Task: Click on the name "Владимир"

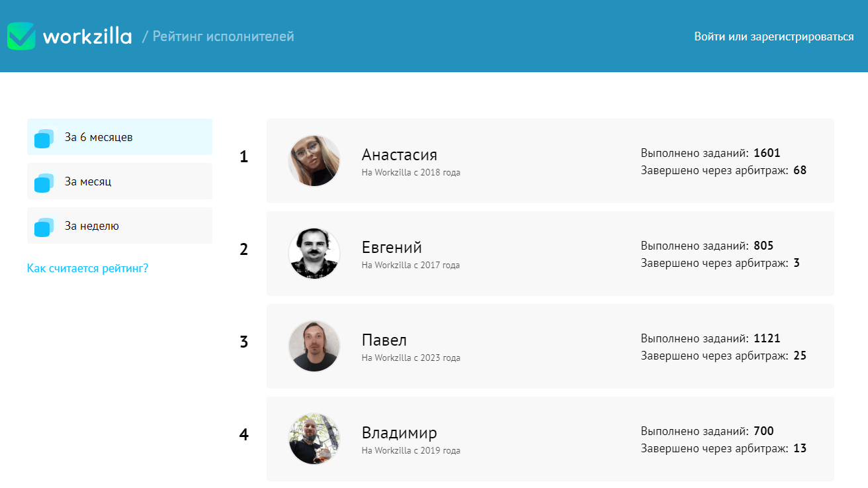Action: point(399,433)
